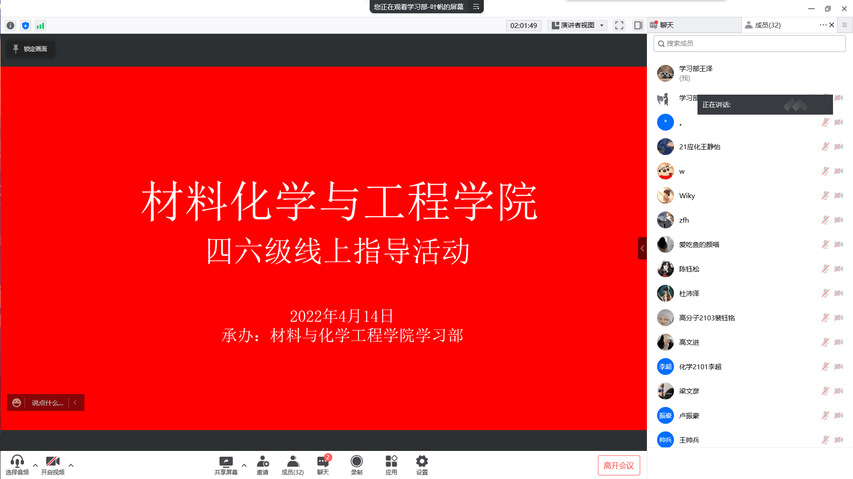
Task: Turn on camera with 开启视频
Action: click(52, 464)
